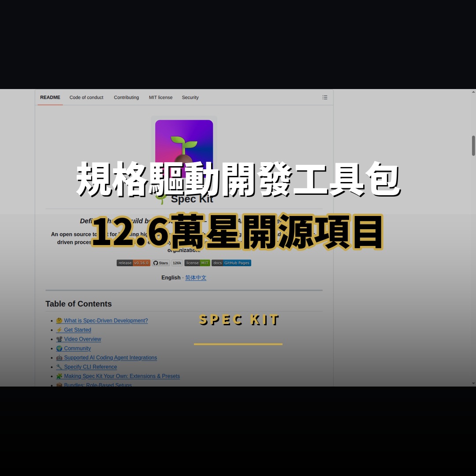The width and height of the screenshot is (476, 476).
Task: Click the vertical scrollbar thumb
Action: (x=473, y=146)
